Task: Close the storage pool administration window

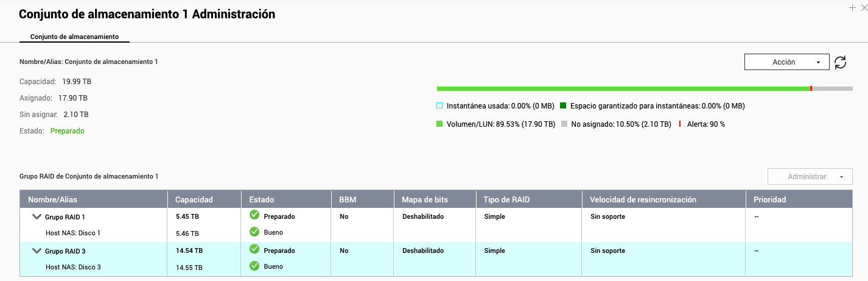Action: pyautogui.click(x=864, y=7)
